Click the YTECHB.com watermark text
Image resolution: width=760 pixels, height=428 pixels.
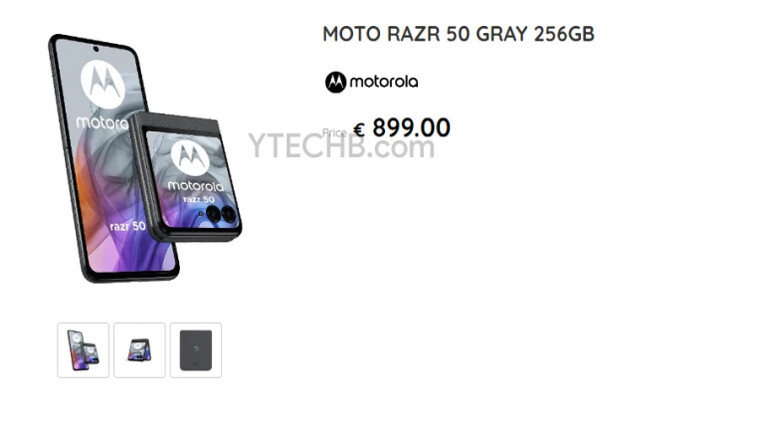(x=341, y=146)
